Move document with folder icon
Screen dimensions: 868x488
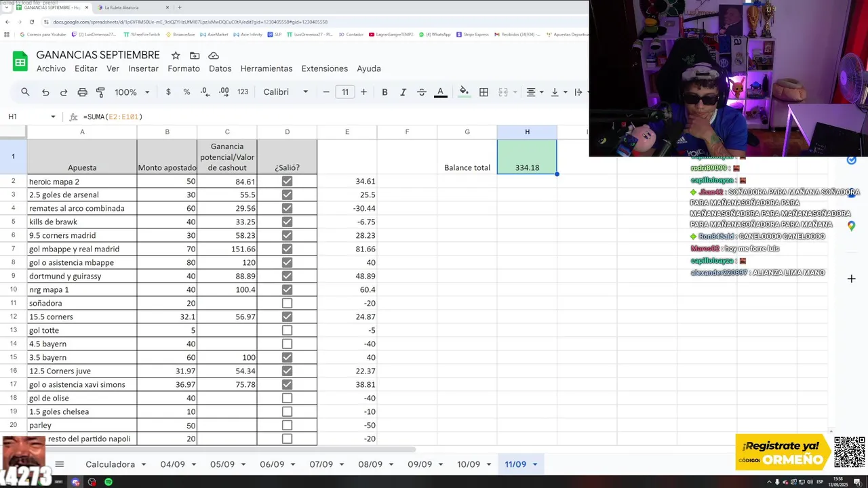pos(195,56)
